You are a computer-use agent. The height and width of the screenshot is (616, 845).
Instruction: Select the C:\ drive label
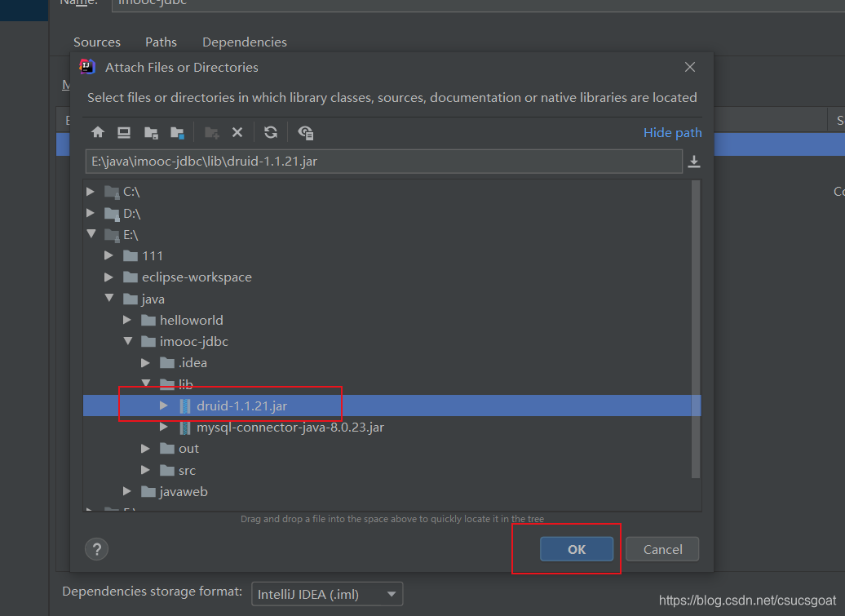pos(131,192)
